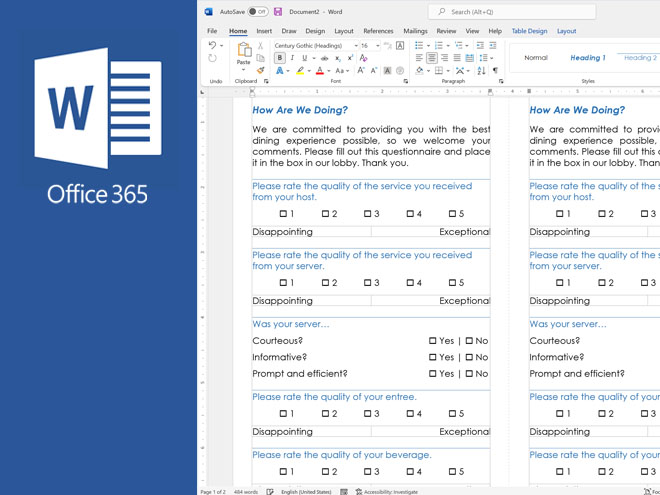Click the Undo arrow icon
The width and height of the screenshot is (660, 495).
[x=212, y=46]
